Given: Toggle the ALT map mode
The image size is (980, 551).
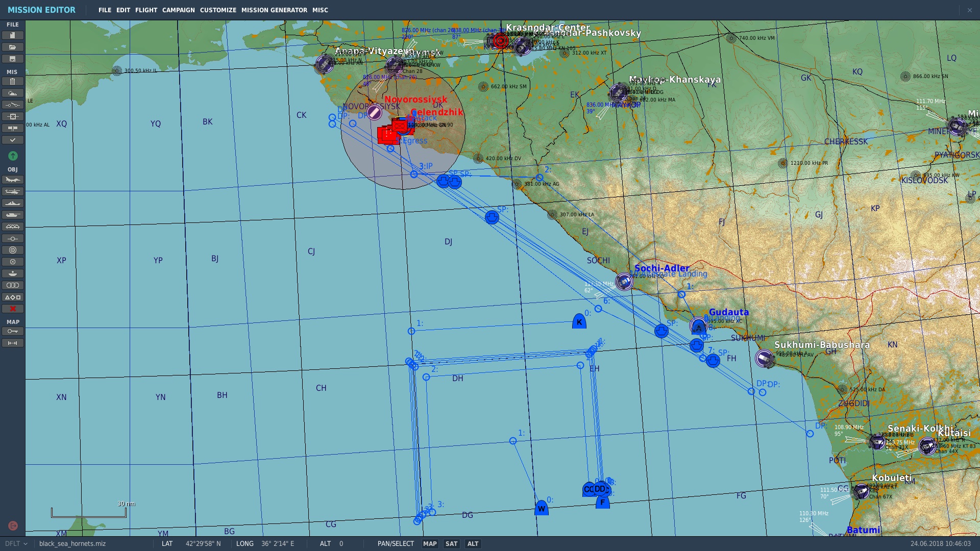Looking at the screenshot, I should tap(473, 544).
